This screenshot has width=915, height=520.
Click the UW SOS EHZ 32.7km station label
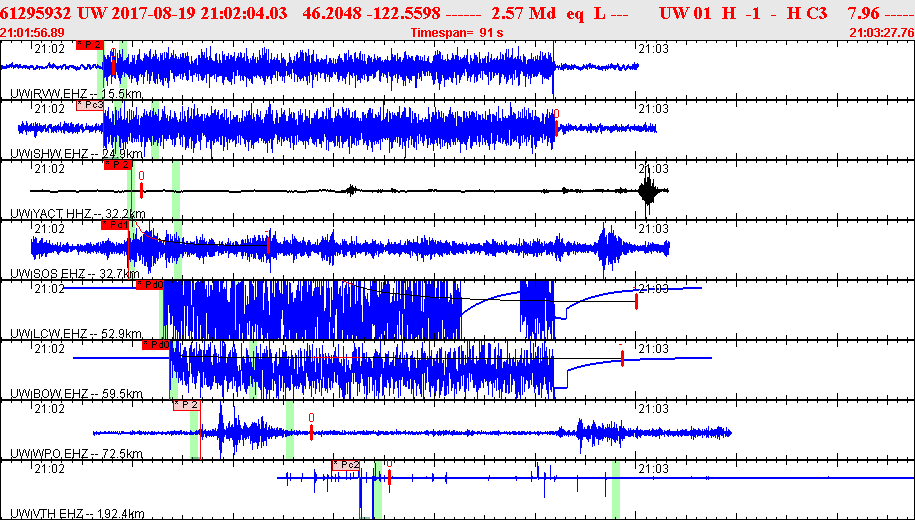click(76, 274)
